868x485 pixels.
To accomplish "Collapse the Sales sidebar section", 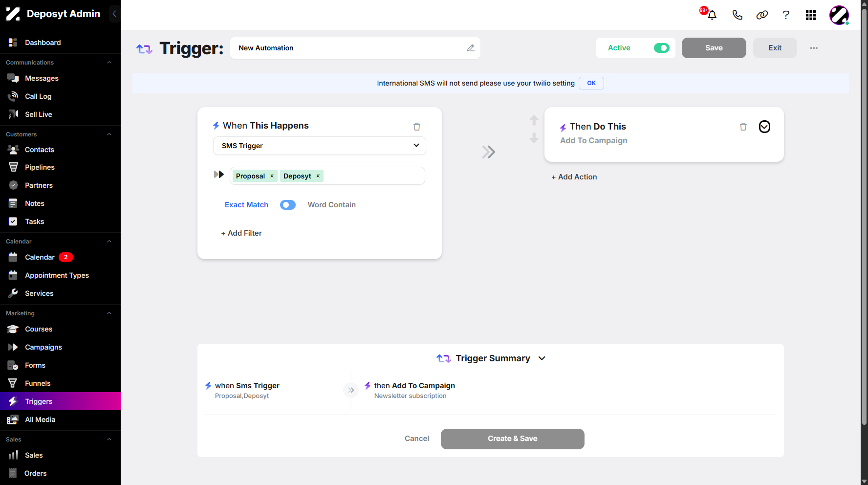I will pyautogui.click(x=109, y=440).
